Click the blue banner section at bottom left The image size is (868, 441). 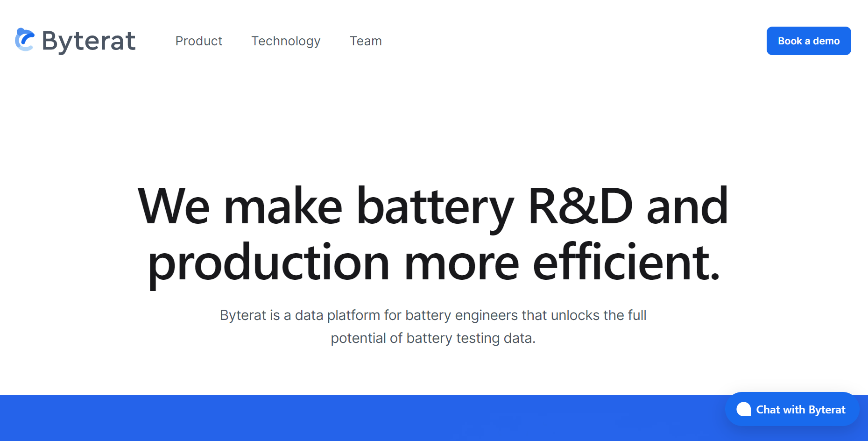[187, 418]
